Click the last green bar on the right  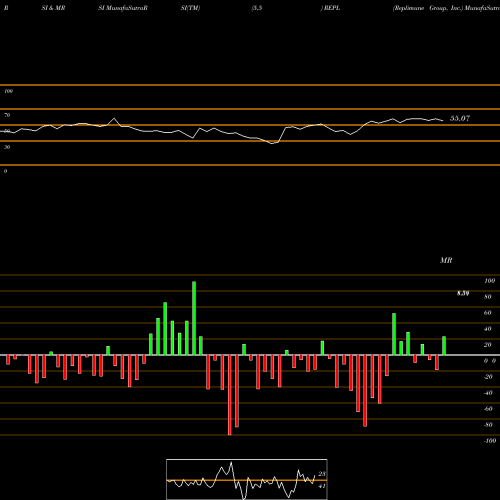(444, 346)
